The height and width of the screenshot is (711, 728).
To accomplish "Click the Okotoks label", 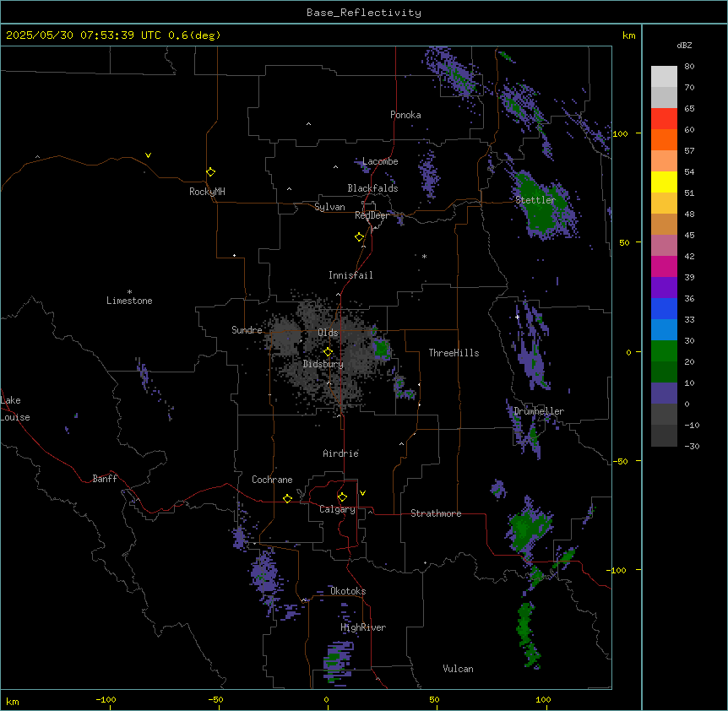I will 348,591.
